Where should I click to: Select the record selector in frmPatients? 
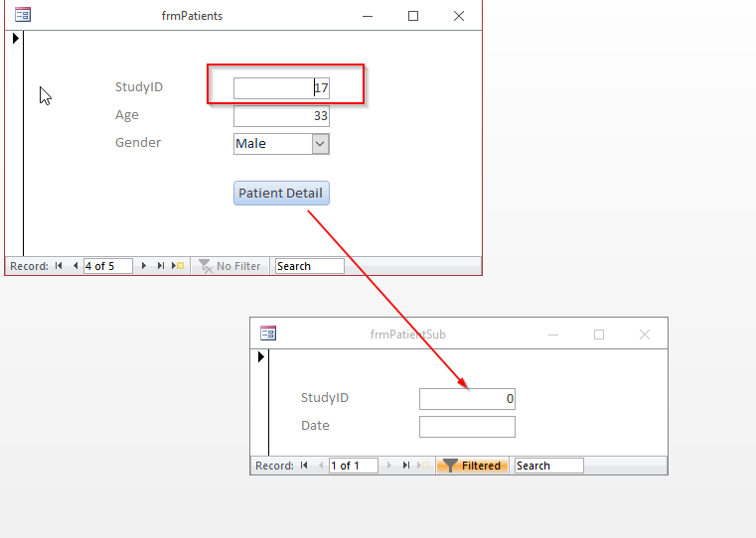click(x=14, y=143)
